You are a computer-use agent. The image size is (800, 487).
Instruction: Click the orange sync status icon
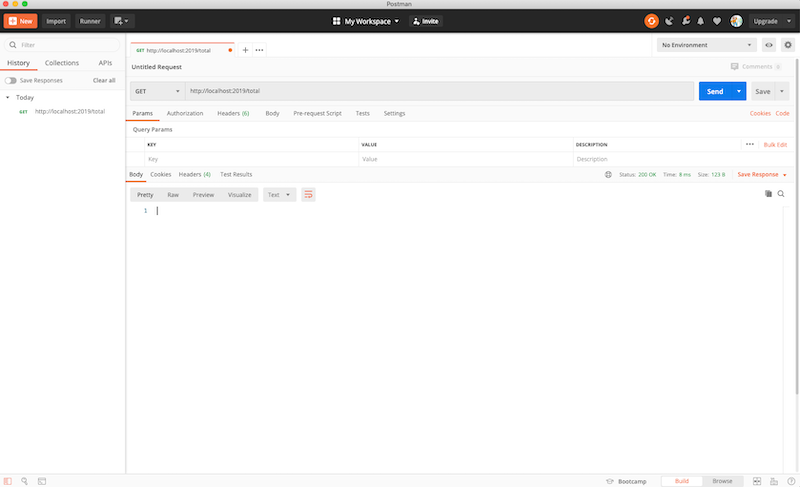click(x=652, y=21)
